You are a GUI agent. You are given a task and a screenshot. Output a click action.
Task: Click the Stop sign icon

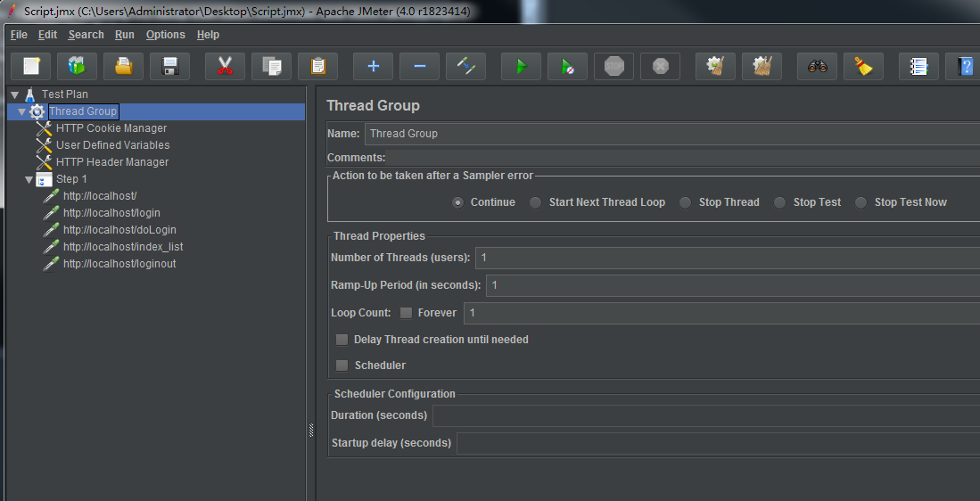[614, 66]
